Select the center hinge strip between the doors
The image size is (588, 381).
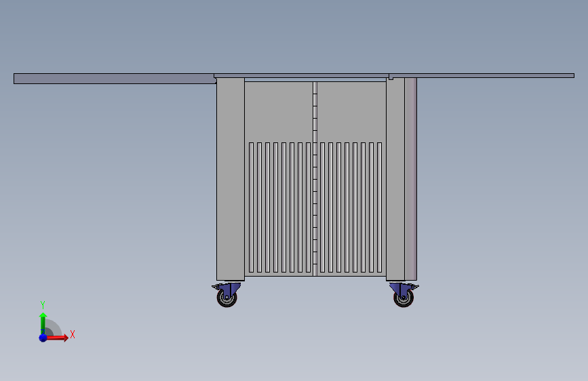(315, 179)
